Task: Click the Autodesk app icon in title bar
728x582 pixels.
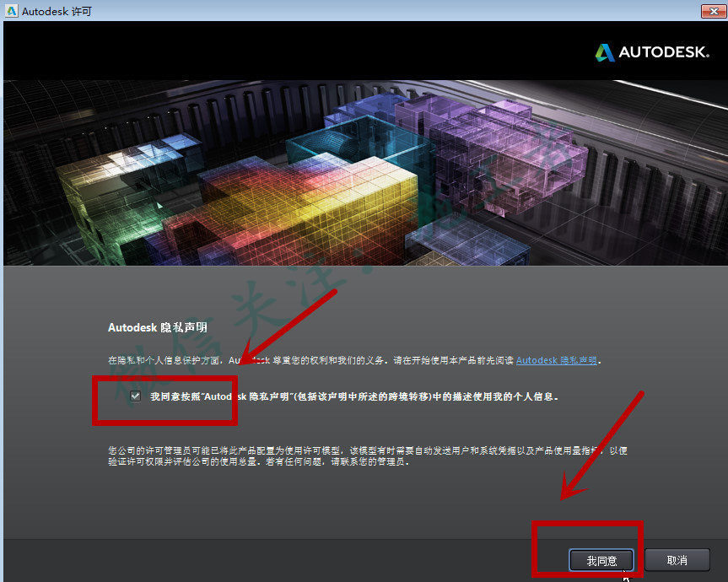Action: click(11, 11)
